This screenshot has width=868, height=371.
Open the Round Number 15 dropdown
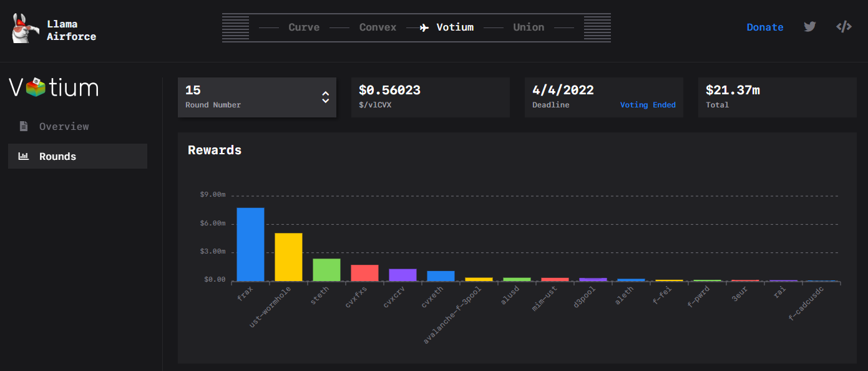point(250,97)
